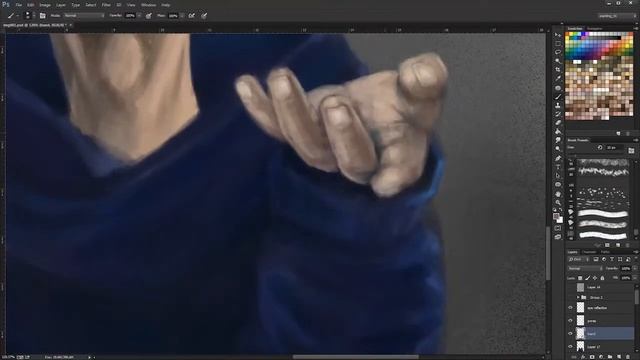Click the foreground color swatch
Image resolution: width=640 pixels, height=360 pixels.
point(556,216)
